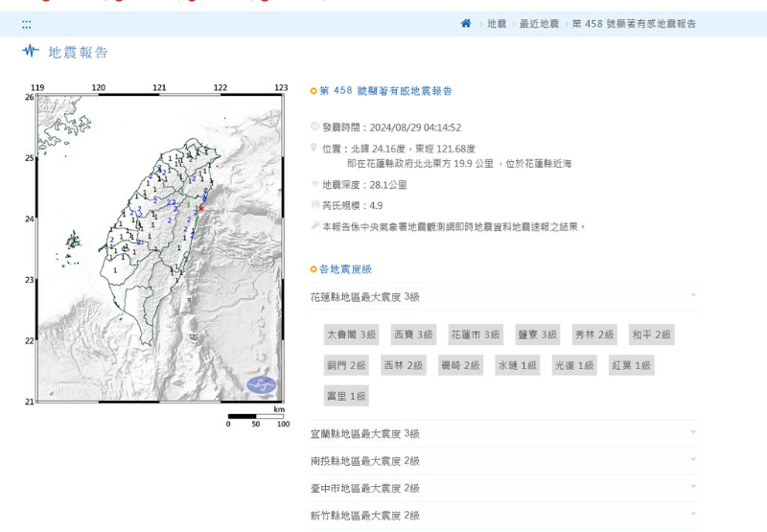Open the Taiwan earthquake intensity map image

158,249
